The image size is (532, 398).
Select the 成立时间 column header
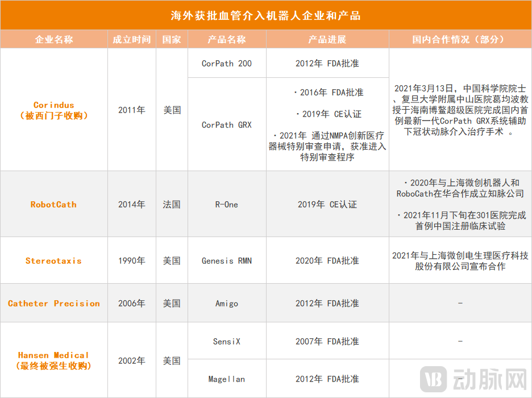[132, 39]
